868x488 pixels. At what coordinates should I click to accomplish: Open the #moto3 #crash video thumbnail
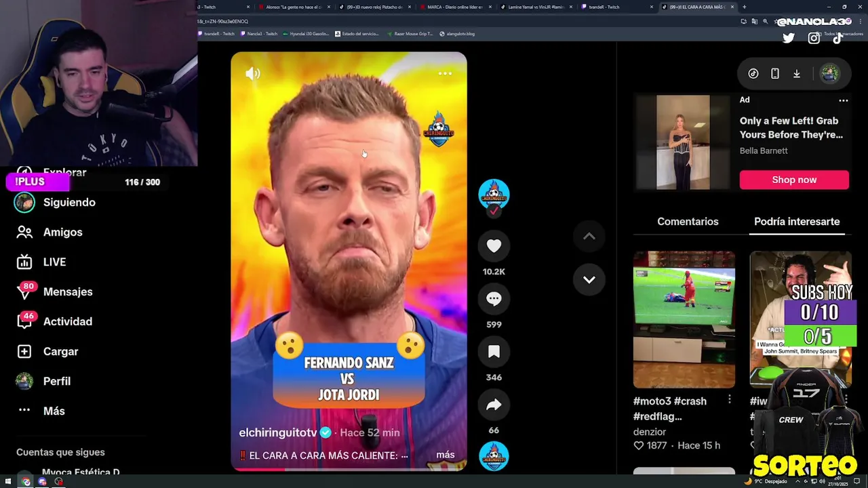[x=684, y=319]
